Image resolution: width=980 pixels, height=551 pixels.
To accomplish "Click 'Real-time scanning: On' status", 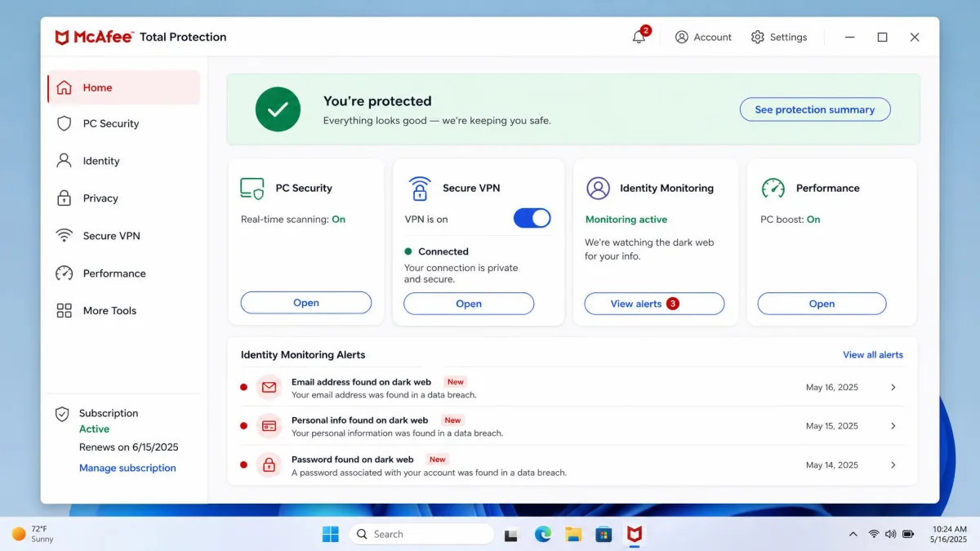I will pos(293,220).
